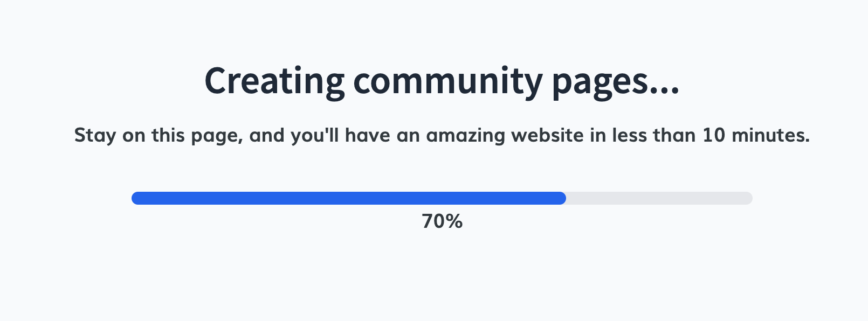Click the blue filled portion of progress bar
The height and width of the screenshot is (321, 868).
click(x=348, y=198)
